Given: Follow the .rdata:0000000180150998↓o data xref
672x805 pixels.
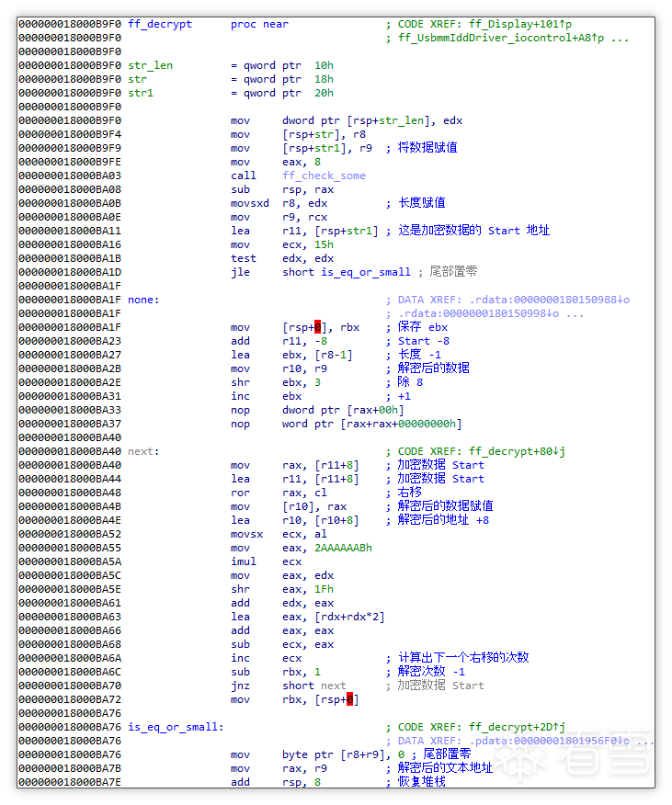Looking at the screenshot, I should [x=478, y=313].
